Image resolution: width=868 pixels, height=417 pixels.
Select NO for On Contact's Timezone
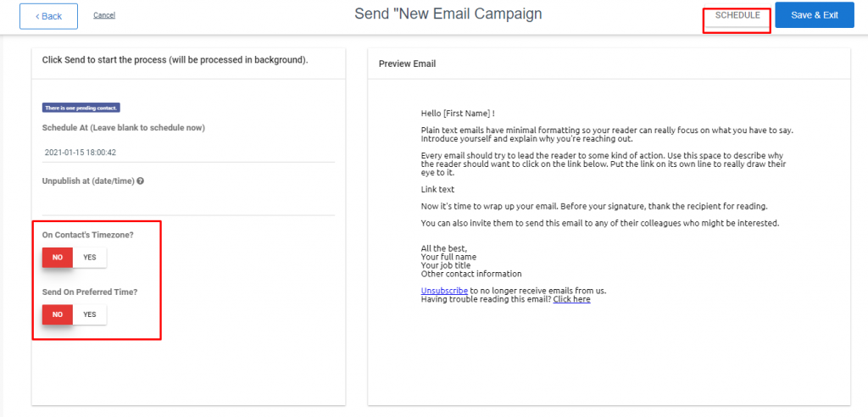(58, 257)
